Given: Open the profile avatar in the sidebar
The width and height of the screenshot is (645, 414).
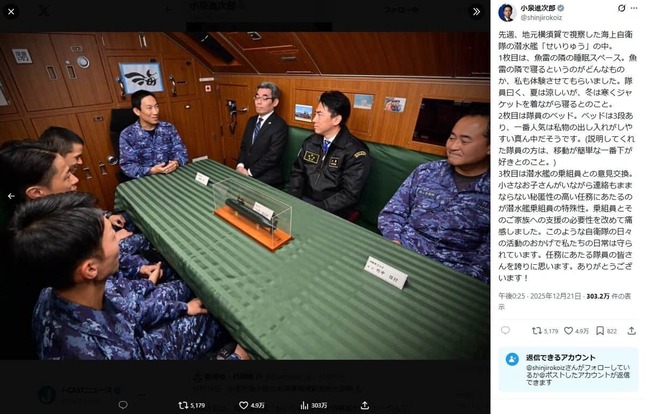Looking at the screenshot, I should click(507, 12).
